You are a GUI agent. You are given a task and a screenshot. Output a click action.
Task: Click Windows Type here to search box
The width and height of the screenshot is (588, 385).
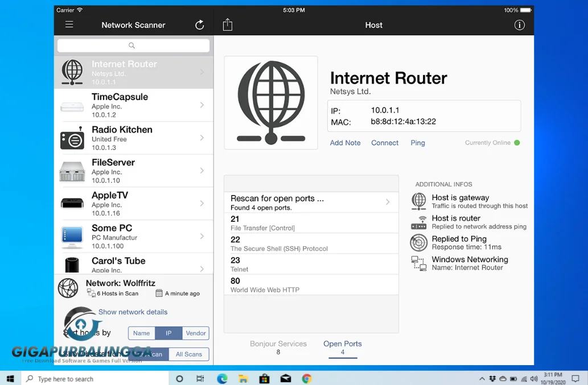[x=95, y=379]
